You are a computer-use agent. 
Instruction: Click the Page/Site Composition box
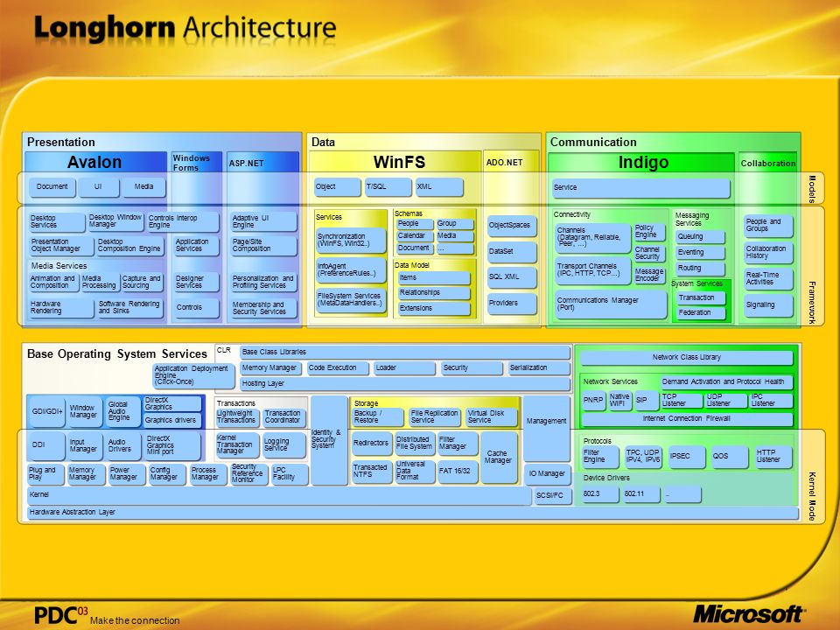click(263, 246)
